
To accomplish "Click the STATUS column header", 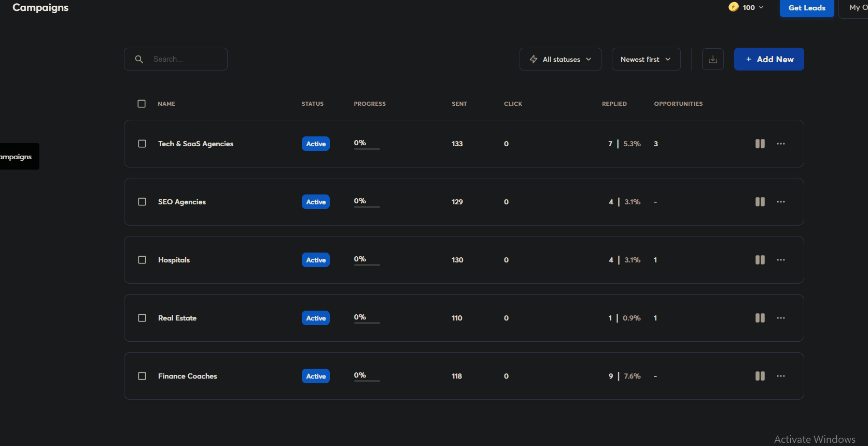I will (313, 104).
